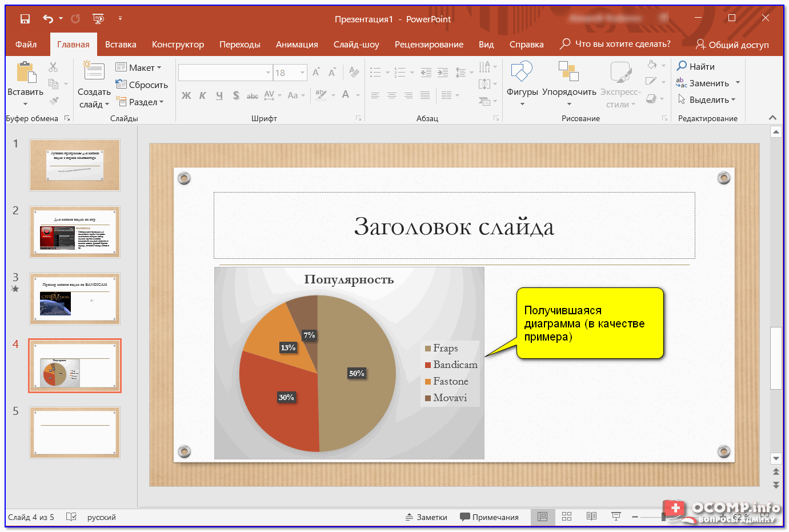This screenshot has height=532, width=789.
Task: Click Общий доступ share button
Action: (732, 45)
